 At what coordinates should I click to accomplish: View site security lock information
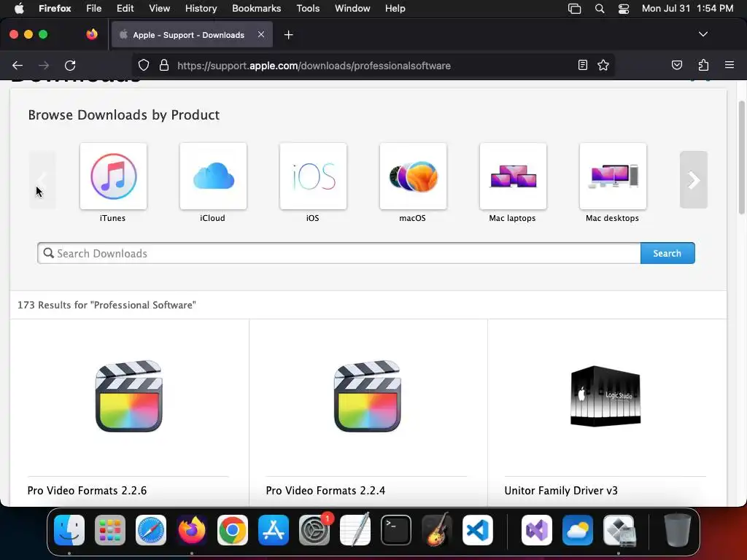point(164,66)
